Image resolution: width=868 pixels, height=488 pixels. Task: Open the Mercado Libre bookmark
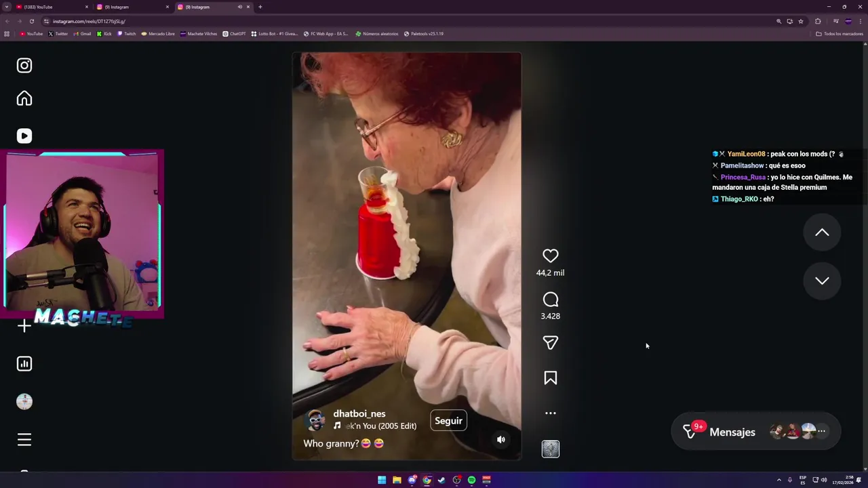click(x=158, y=34)
